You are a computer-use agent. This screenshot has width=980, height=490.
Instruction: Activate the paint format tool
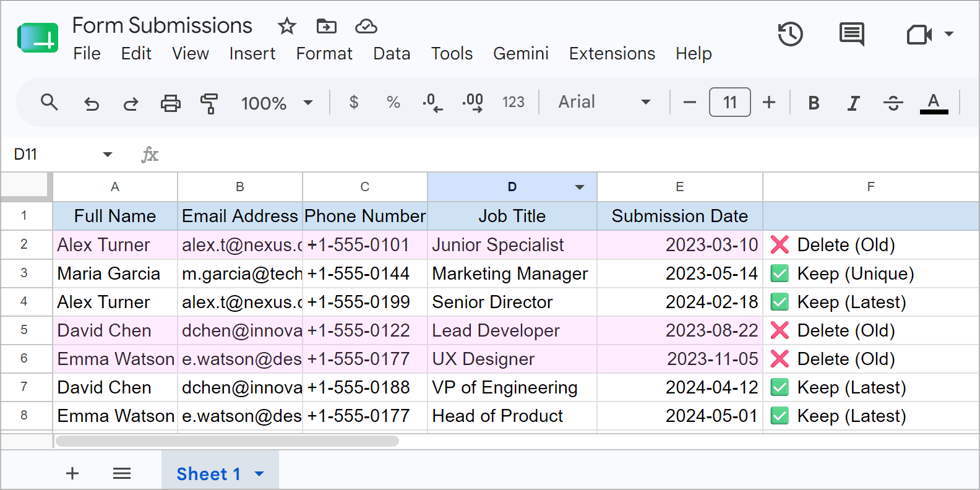pyautogui.click(x=209, y=103)
